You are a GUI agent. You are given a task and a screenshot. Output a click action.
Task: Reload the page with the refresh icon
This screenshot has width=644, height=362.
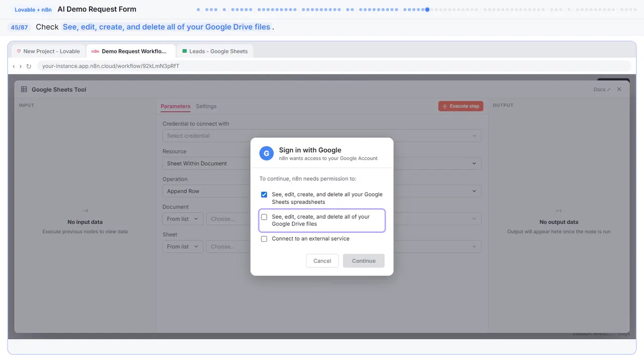click(29, 66)
